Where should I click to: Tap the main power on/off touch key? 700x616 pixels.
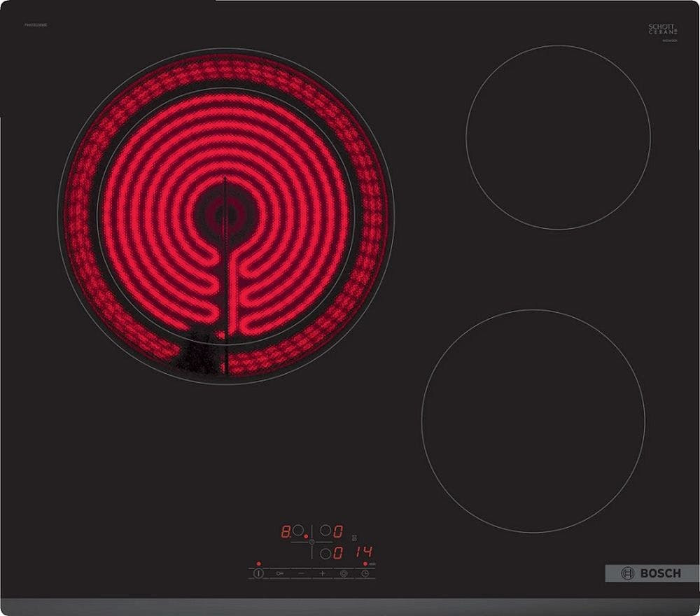[x=258, y=573]
